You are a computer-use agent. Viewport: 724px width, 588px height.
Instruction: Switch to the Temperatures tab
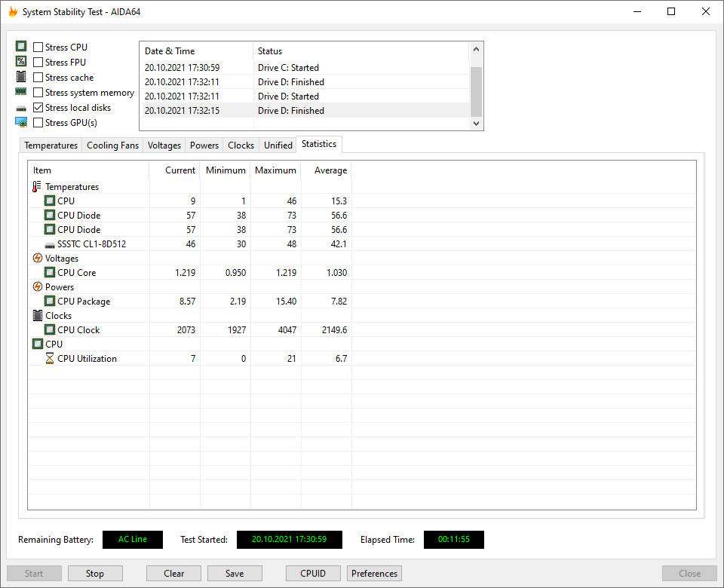pos(51,145)
